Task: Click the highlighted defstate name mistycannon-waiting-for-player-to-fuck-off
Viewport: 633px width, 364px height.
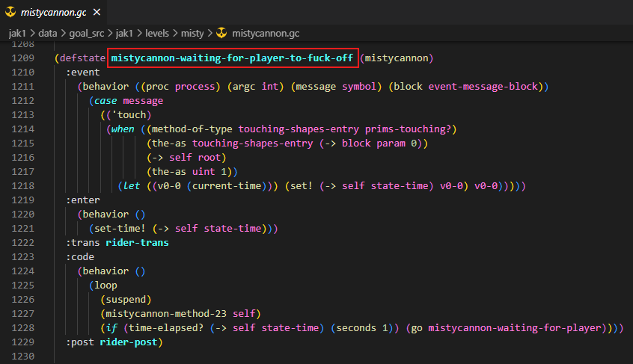Action: (x=232, y=58)
